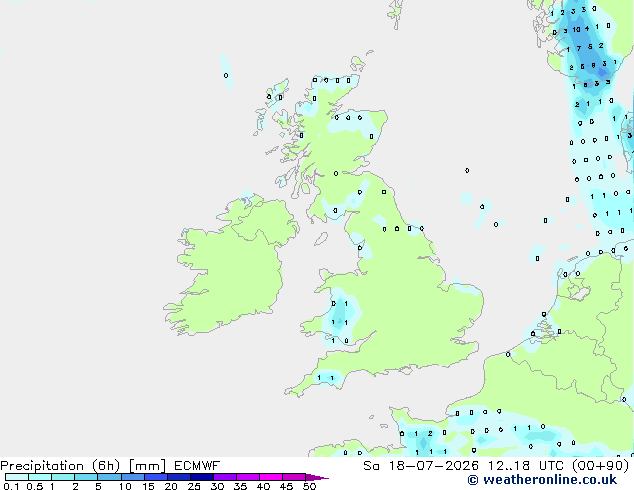Select the 0.1–0.5 mm legend swatch

point(17,477)
